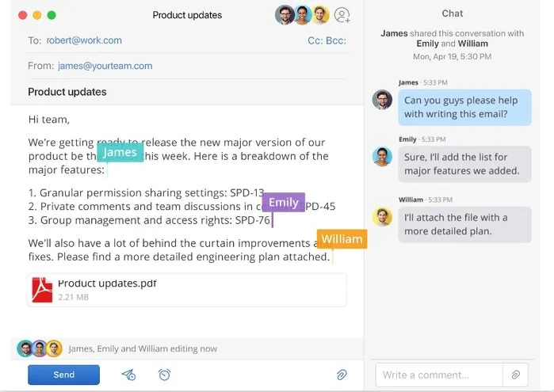Image resolution: width=554 pixels, height=392 pixels.
Task: Click James's chat bubble asking for help
Action: pos(464,108)
